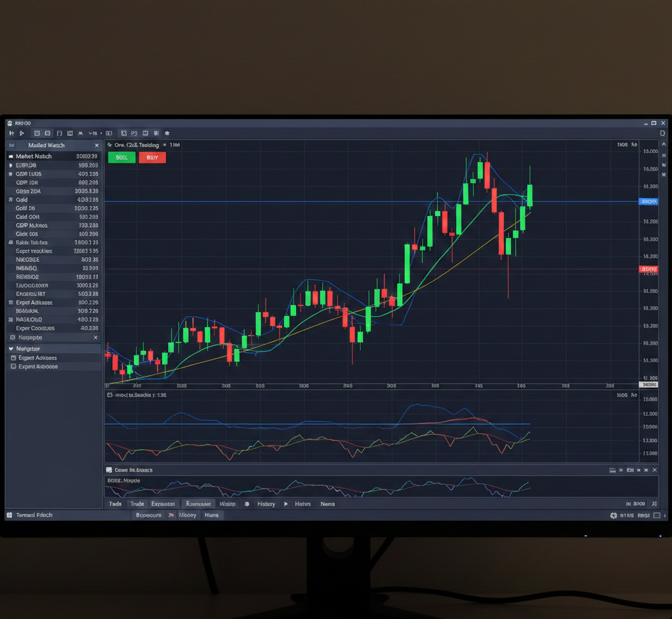672x619 pixels.
Task: Toggle the first Expert Advisors item box under Navigator
Action: point(13,358)
